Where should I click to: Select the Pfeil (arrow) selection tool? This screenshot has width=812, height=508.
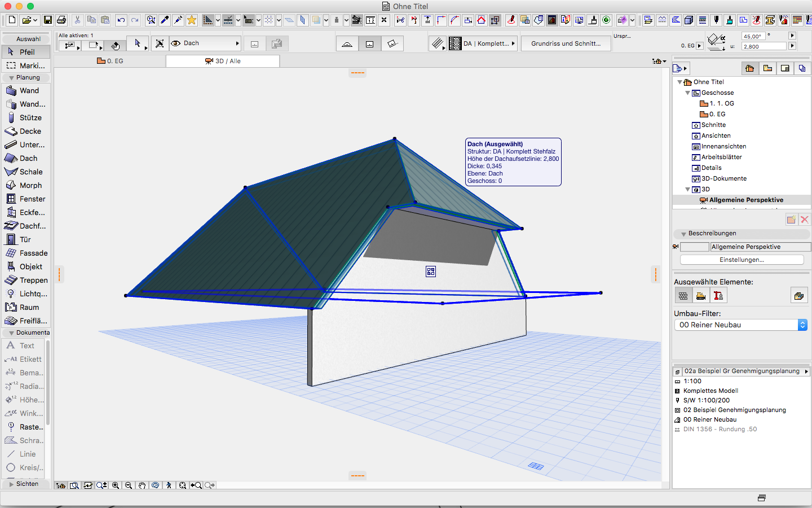(x=26, y=51)
